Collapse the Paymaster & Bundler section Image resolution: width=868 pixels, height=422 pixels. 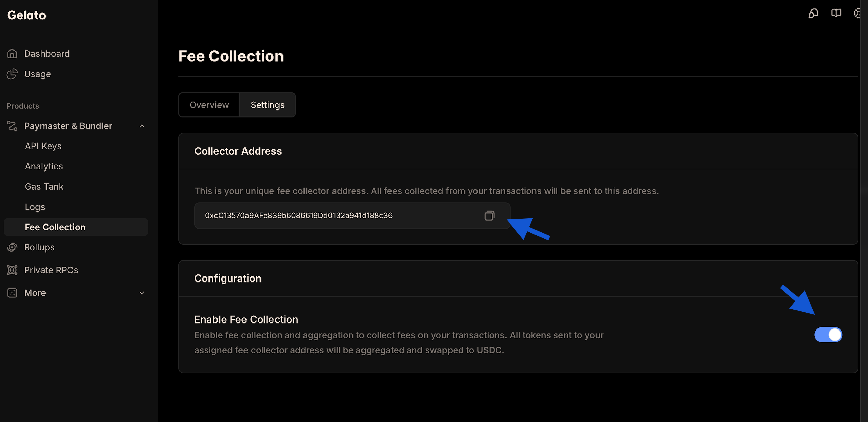[142, 126]
